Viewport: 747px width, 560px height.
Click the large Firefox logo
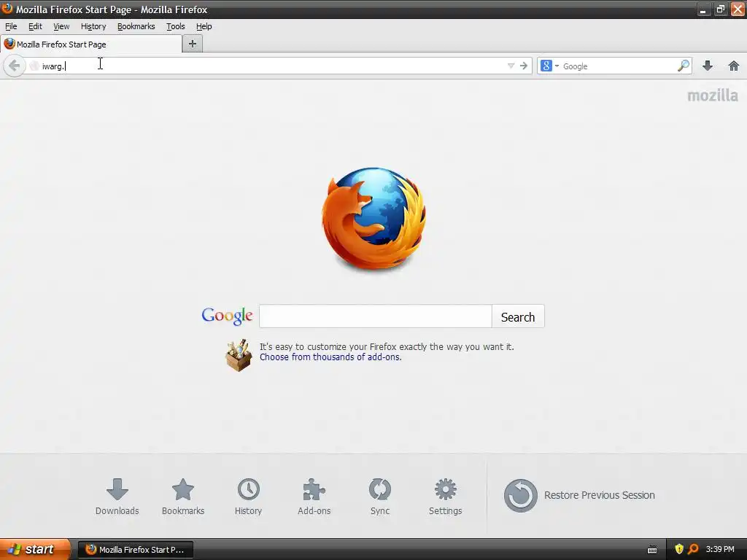374,218
